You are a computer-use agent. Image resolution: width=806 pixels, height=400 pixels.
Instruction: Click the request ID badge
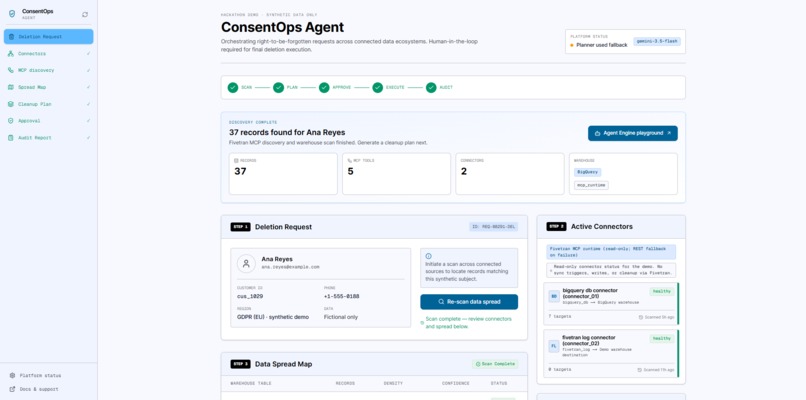(493, 227)
